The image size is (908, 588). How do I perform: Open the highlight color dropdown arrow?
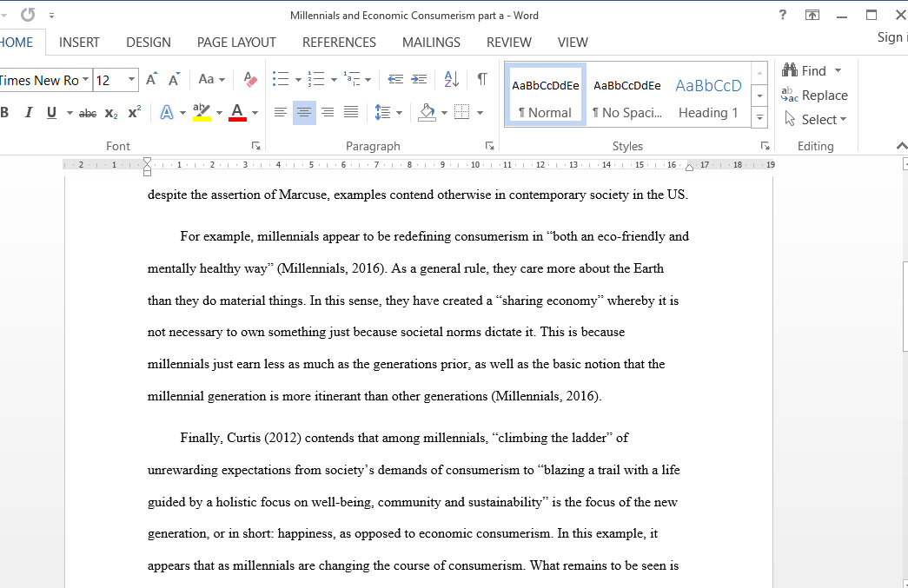(220, 113)
